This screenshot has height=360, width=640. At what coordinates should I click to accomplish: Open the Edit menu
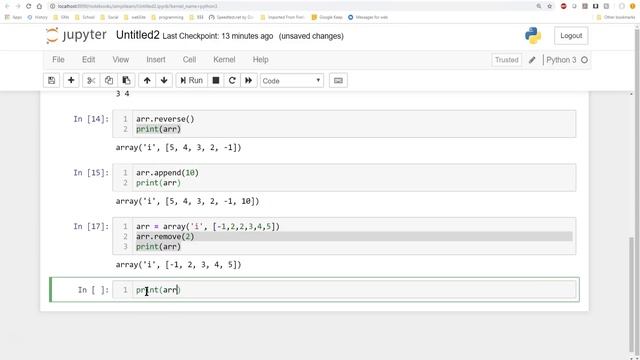pos(89,60)
